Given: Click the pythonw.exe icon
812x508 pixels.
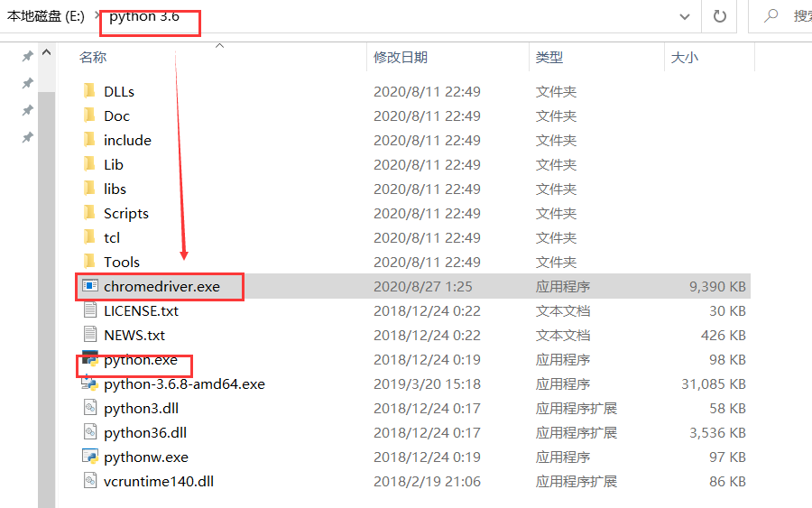Looking at the screenshot, I should 90,457.
